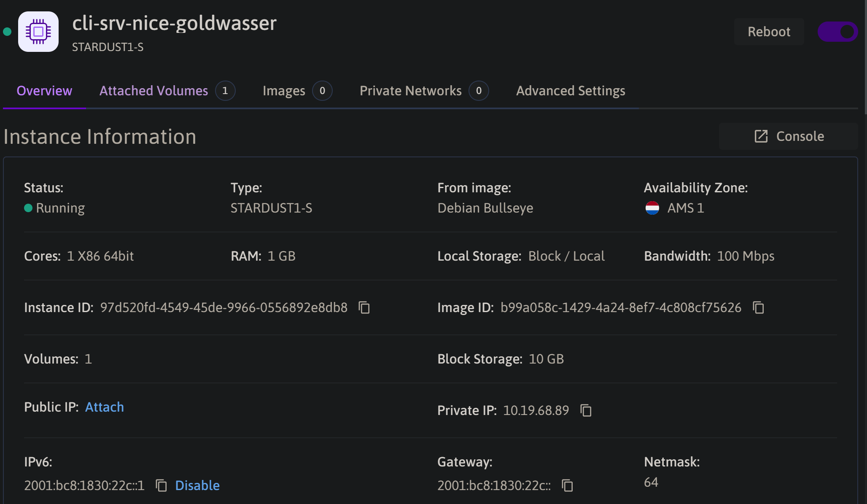This screenshot has width=867, height=504.
Task: Open the Images tab
Action: point(284,91)
